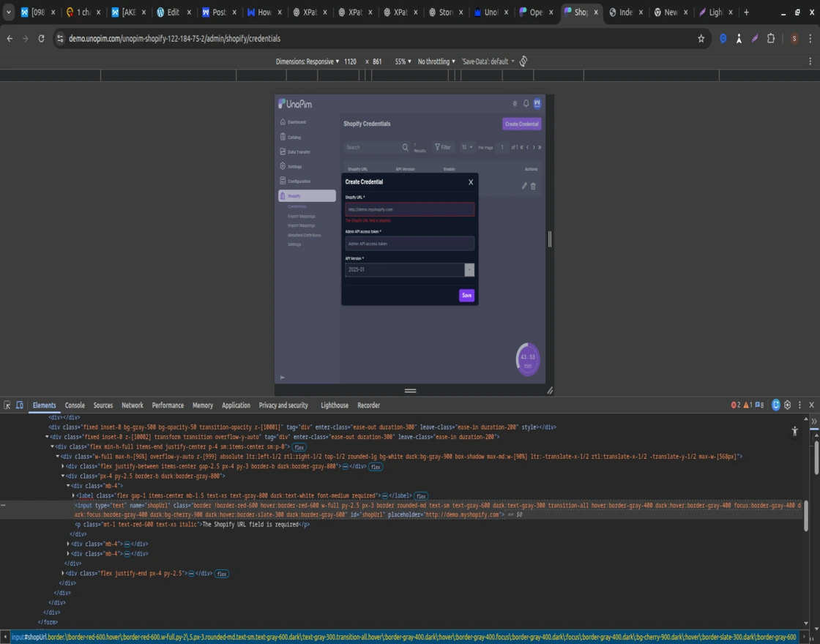Click the Shopify URL input field
This screenshot has height=644, width=820.
click(409, 209)
